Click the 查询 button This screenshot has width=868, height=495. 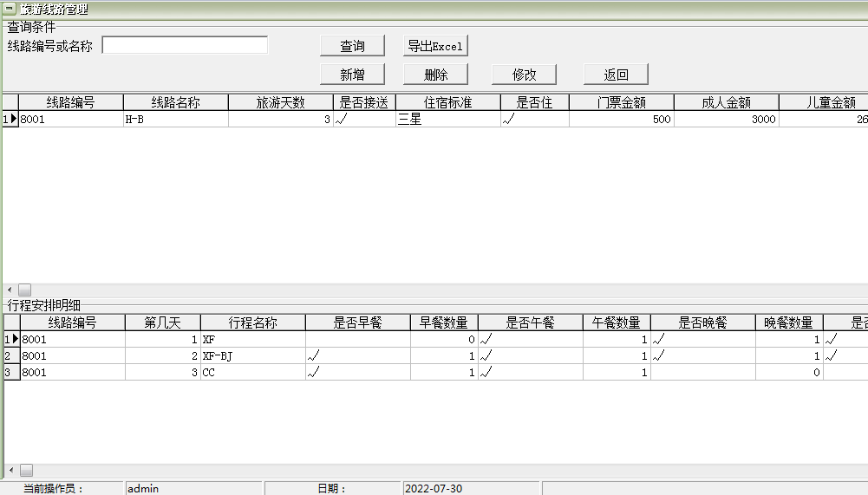tap(352, 46)
